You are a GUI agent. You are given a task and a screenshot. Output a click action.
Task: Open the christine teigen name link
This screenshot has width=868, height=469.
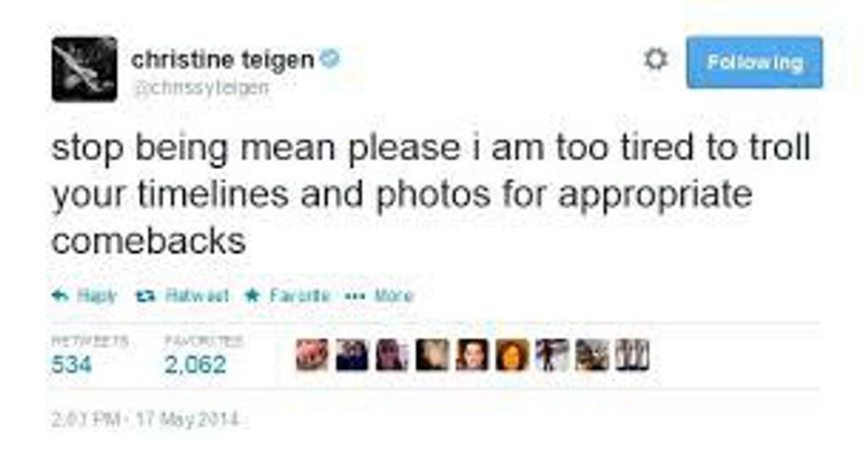(x=222, y=60)
